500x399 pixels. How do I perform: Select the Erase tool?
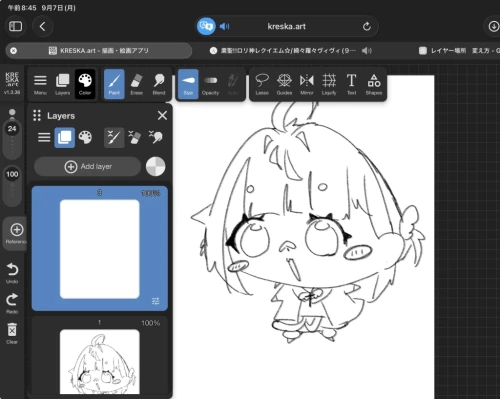(136, 84)
